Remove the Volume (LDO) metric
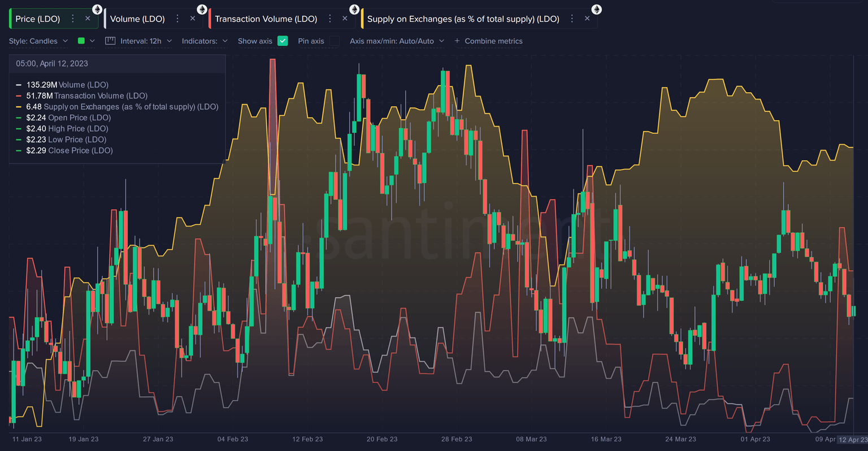868x451 pixels. pos(192,18)
